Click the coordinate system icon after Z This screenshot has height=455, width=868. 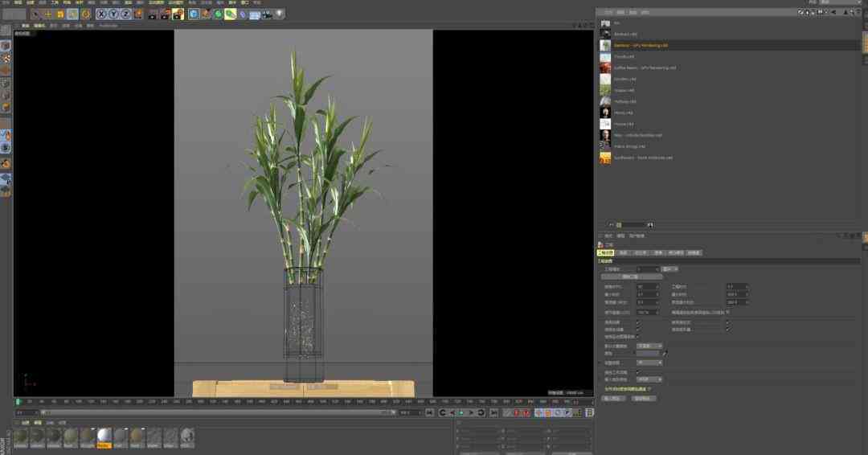tap(138, 14)
